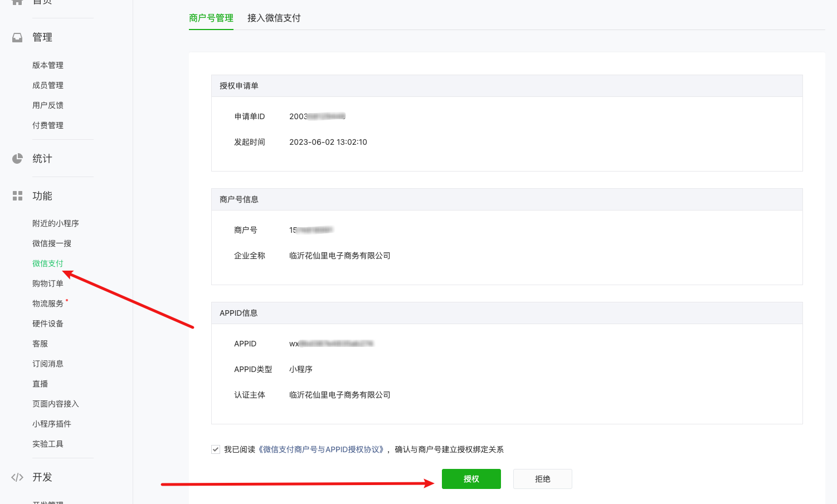The height and width of the screenshot is (504, 837).
Task: Click the 商户号信息 panel header
Action: (507, 199)
